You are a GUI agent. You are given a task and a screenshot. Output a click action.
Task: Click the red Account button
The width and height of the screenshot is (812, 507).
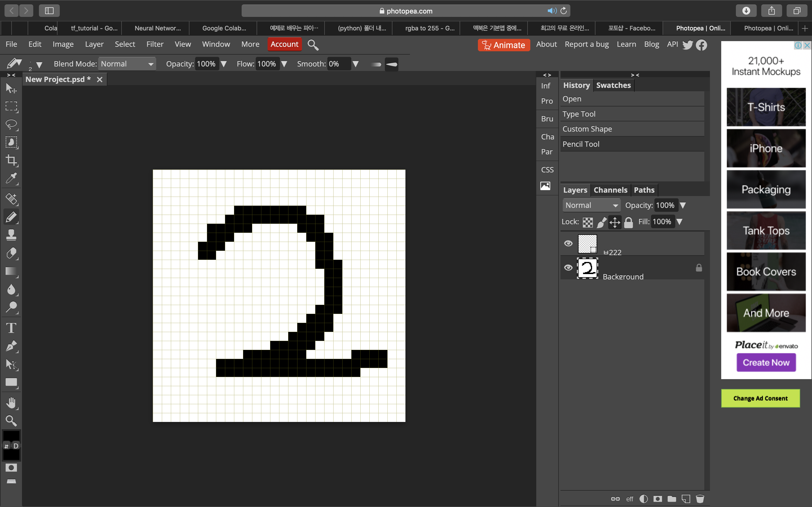click(x=284, y=44)
